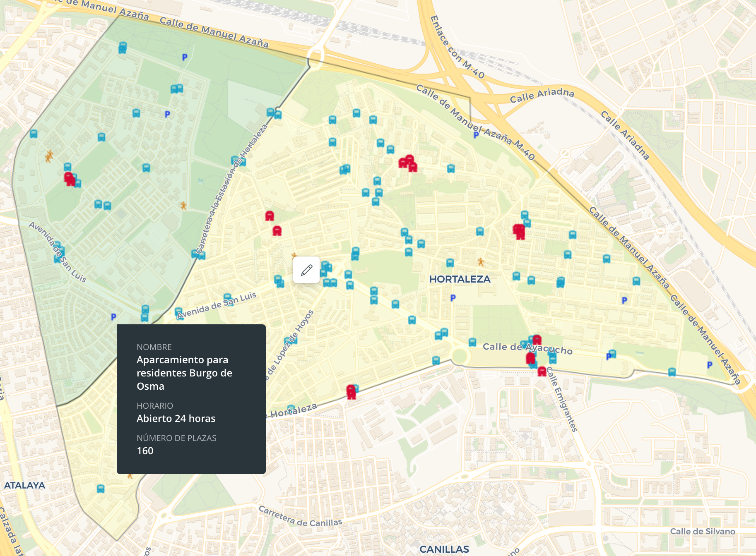Click the topmost parking marker in the green zone

tap(185, 58)
